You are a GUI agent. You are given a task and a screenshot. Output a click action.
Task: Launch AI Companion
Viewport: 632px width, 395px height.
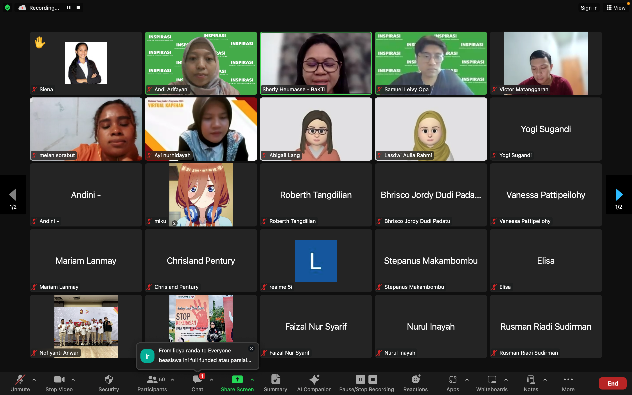click(x=314, y=383)
